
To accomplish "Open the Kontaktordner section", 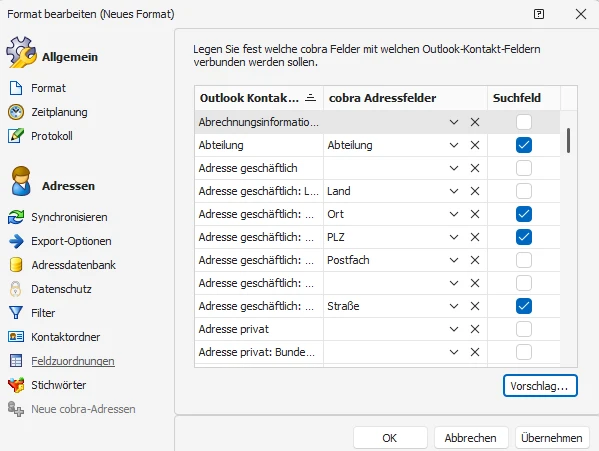I will coord(65,337).
